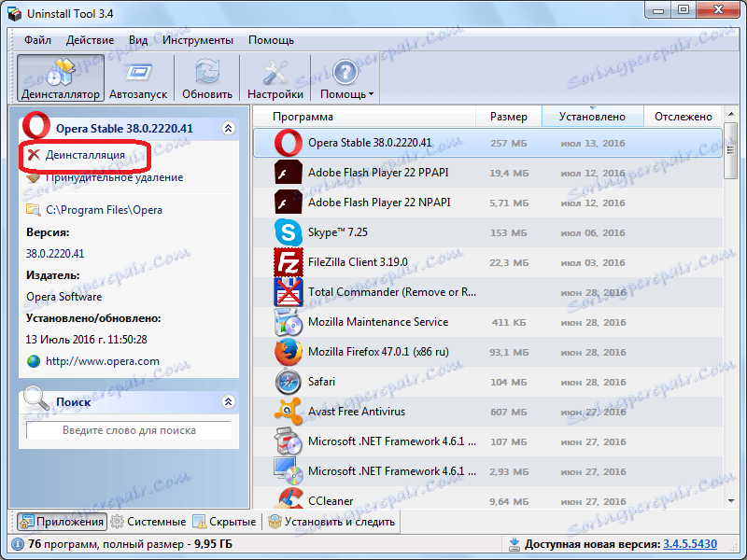The height and width of the screenshot is (560, 747).
Task: Click the magnifier icon in the Поиск panel
Action: [36, 398]
